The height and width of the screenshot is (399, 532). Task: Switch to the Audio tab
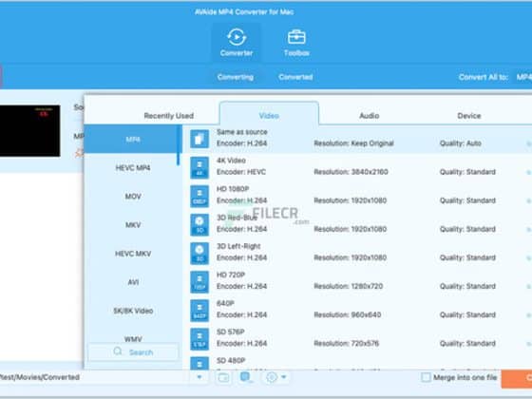coord(370,116)
